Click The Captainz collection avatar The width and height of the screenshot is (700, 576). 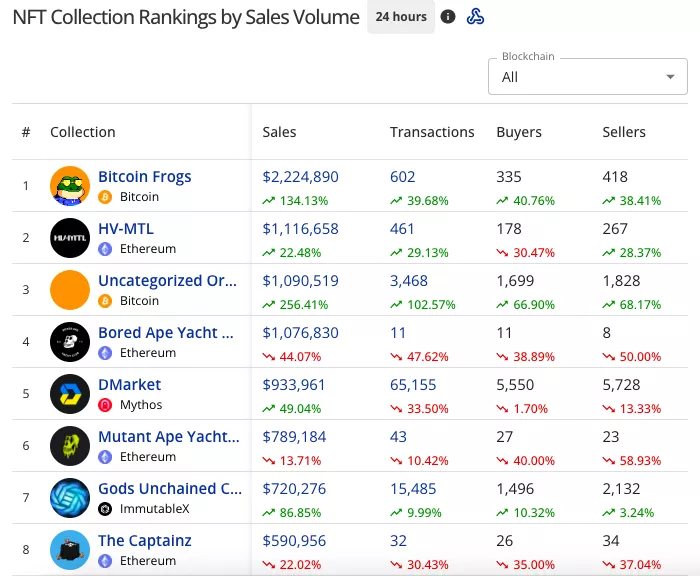pyautogui.click(x=70, y=549)
